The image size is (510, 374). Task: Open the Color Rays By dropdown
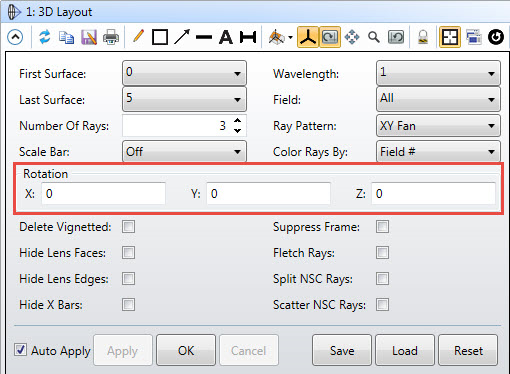point(438,152)
